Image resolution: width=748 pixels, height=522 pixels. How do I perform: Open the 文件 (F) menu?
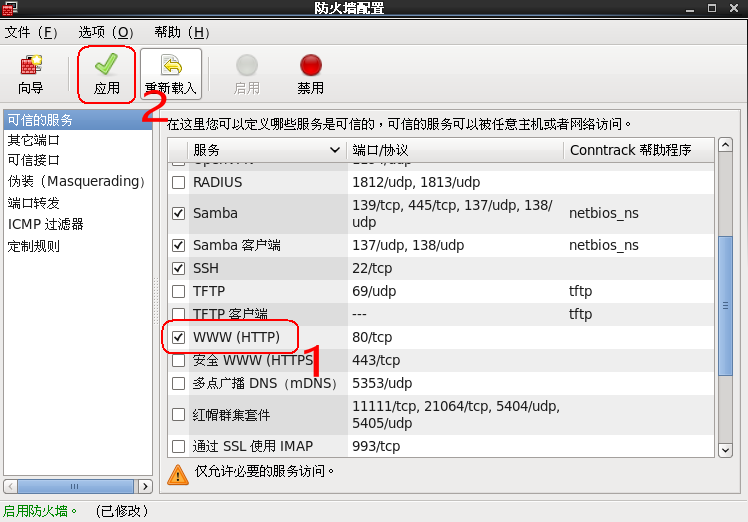31,32
